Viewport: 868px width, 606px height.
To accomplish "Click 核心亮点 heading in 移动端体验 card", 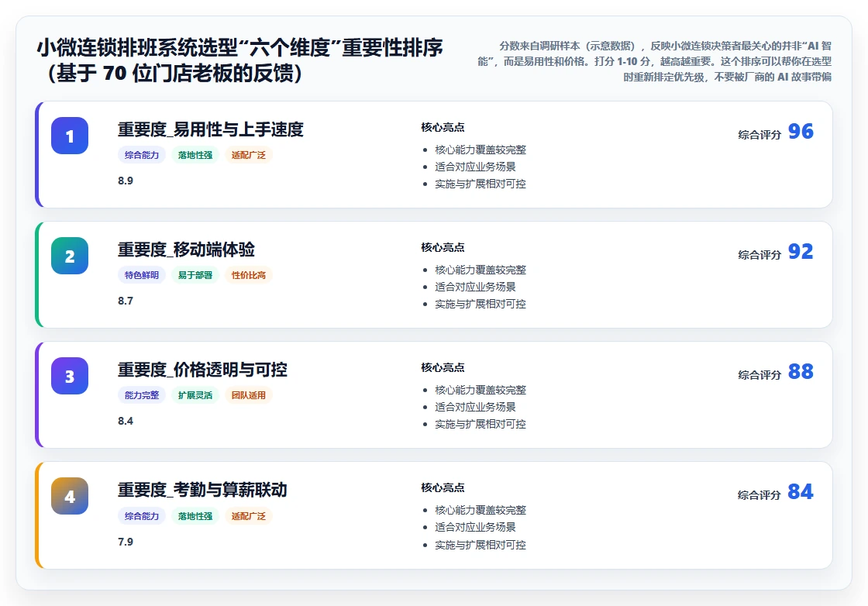I will (443, 247).
